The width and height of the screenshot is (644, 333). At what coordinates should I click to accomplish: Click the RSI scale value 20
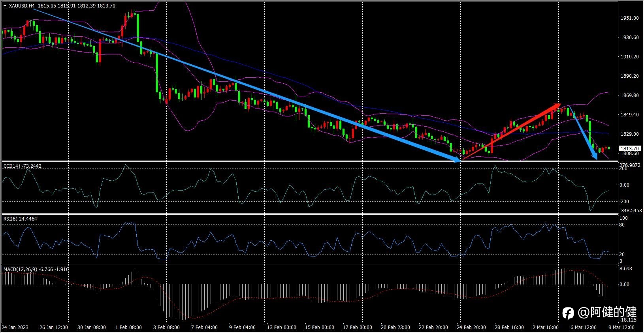click(x=622, y=254)
